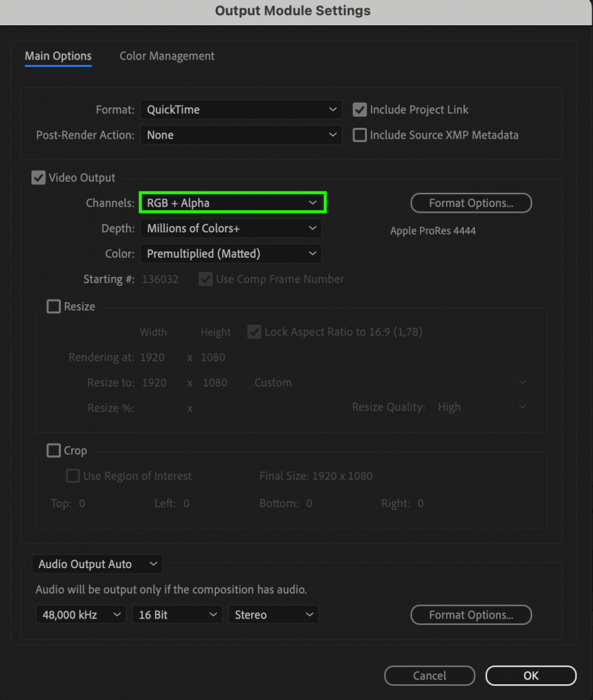This screenshot has width=593, height=700.
Task: Click Format Options in the audio section
Action: click(471, 615)
